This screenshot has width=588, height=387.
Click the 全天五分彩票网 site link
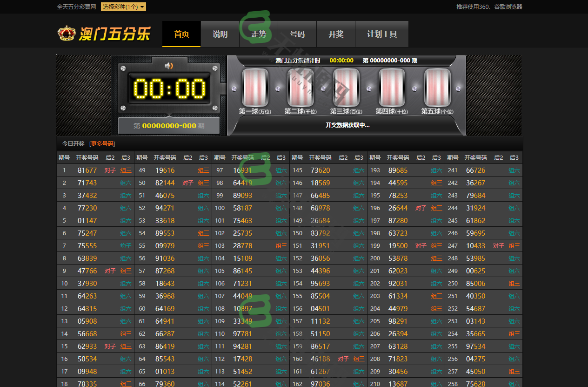click(x=76, y=7)
